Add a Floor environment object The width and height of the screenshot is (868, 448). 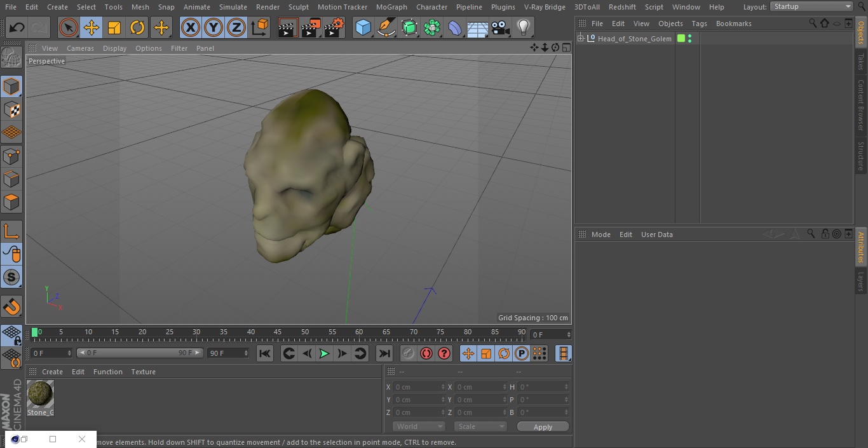point(478,28)
